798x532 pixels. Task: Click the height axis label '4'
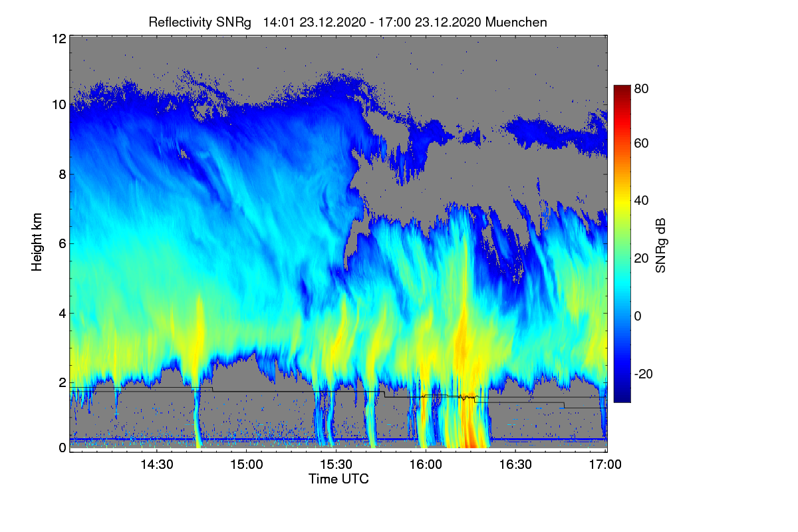coord(63,313)
